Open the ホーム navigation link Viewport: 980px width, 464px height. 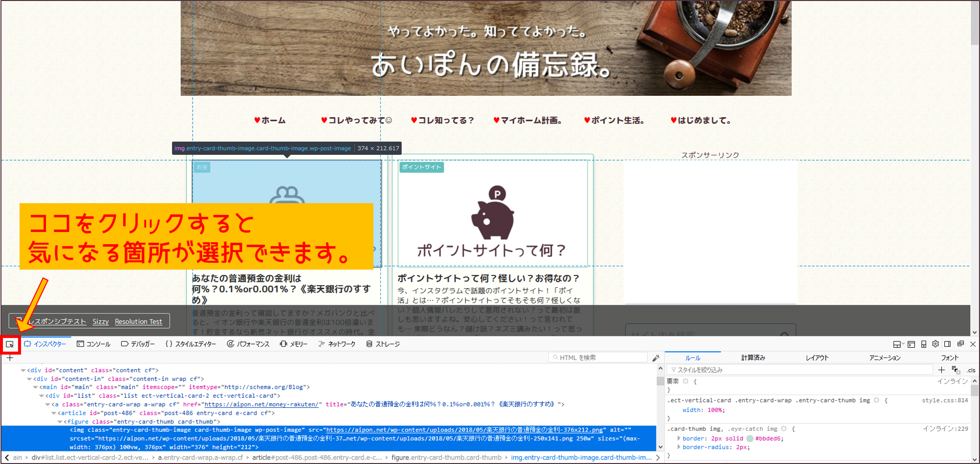[x=270, y=120]
